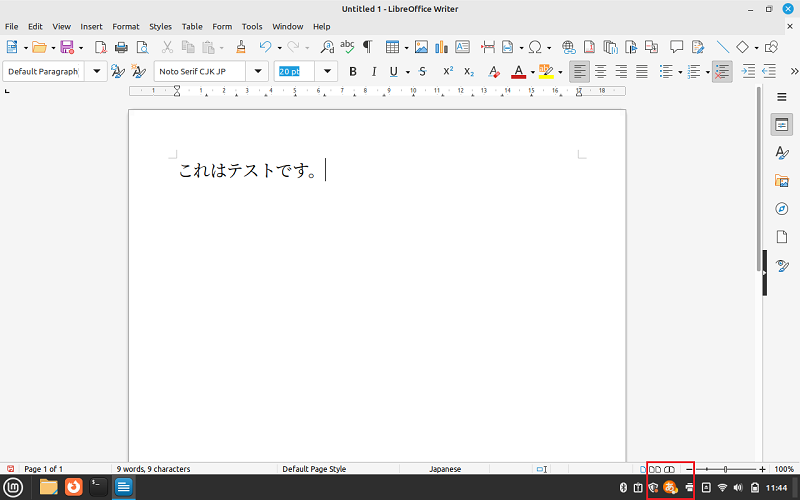Screen dimensions: 800x500
Task: Insert Hyperlink icon
Action: coord(568,47)
